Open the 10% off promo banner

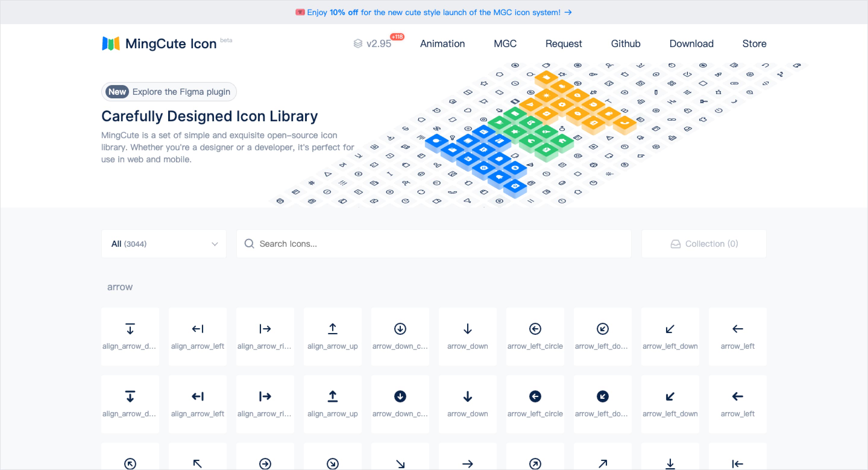(433, 12)
